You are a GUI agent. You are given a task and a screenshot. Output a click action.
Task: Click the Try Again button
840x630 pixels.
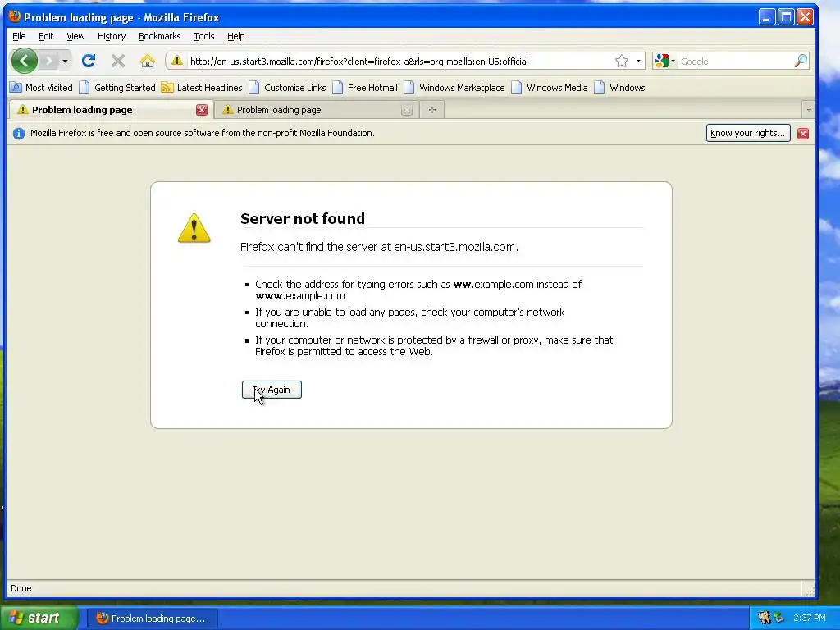tap(272, 390)
